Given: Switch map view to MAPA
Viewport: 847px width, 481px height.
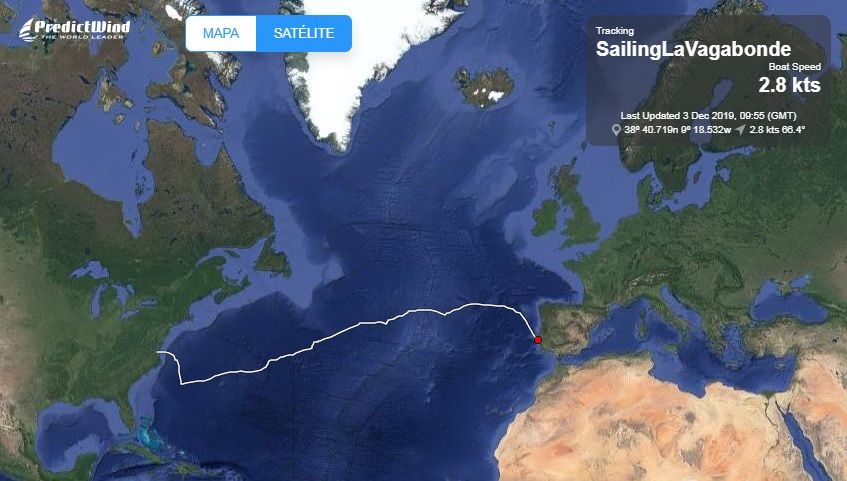Looking at the screenshot, I should [221, 34].
